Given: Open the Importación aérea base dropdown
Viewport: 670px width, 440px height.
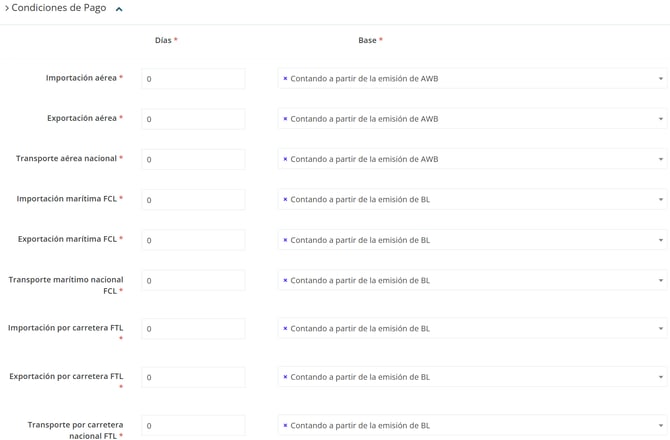Looking at the screenshot, I should [660, 79].
